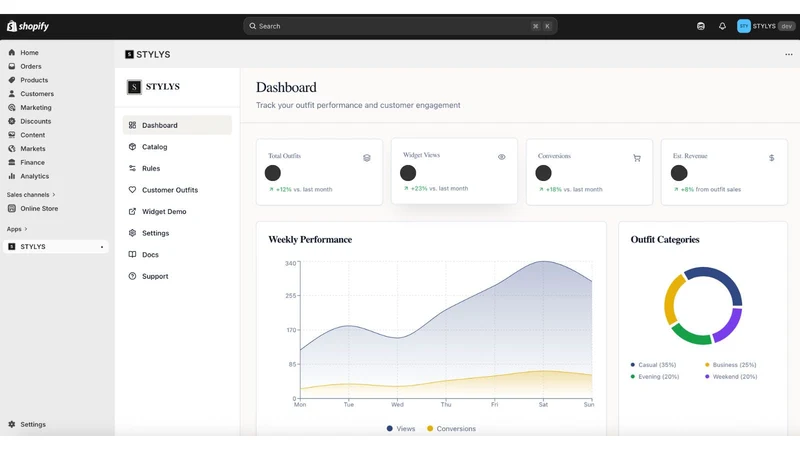Screen dimensions: 800x450
Task: Click the Widget Demo external-link icon
Action: click(132, 211)
